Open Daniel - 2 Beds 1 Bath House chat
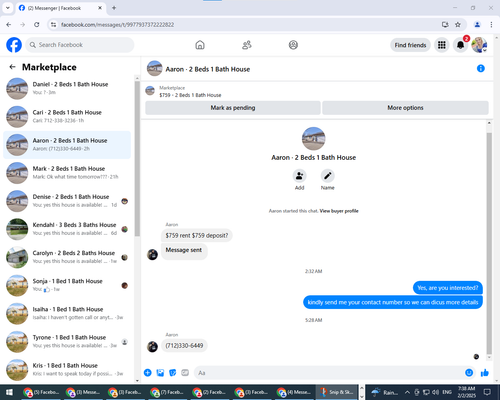 point(67,88)
